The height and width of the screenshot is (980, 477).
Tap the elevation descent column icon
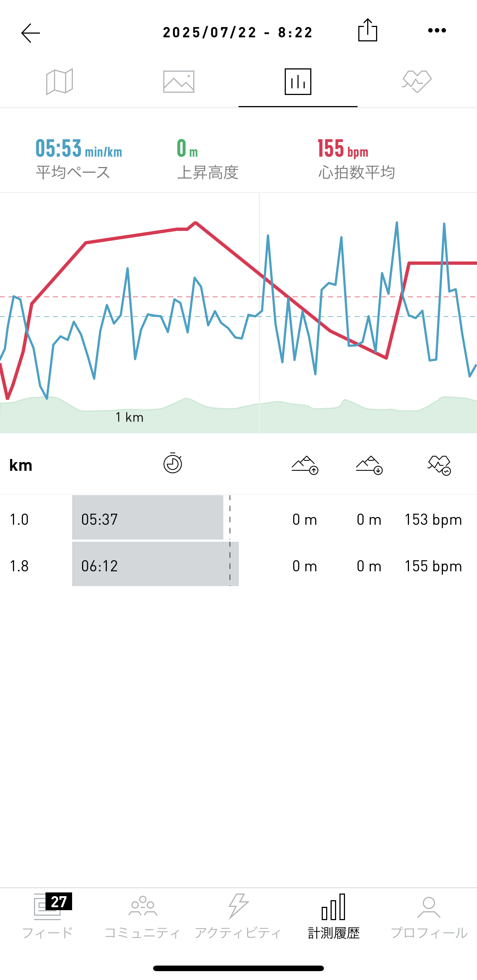(369, 465)
